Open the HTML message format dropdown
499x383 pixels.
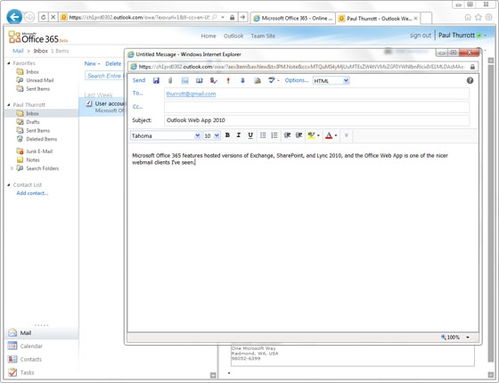(331, 81)
